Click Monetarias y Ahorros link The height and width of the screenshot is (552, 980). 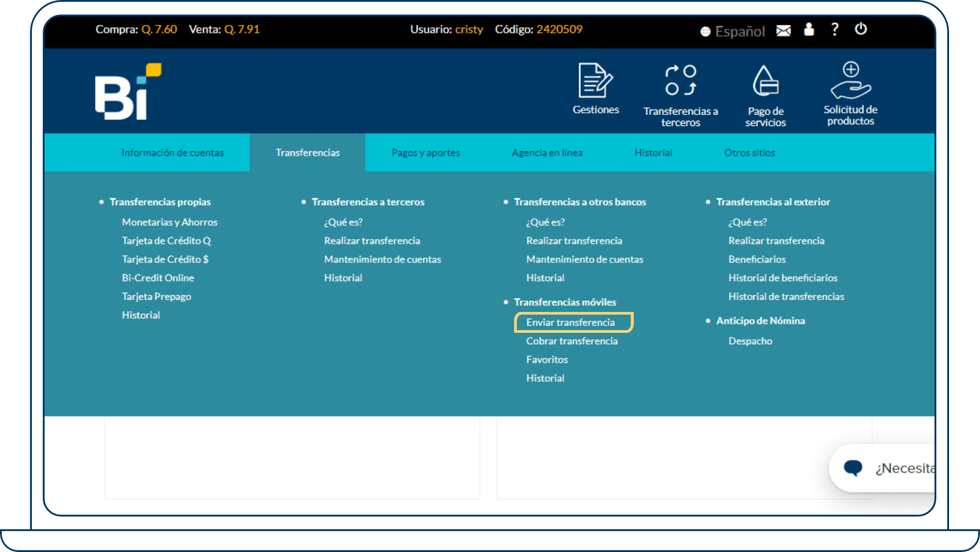[x=170, y=222]
